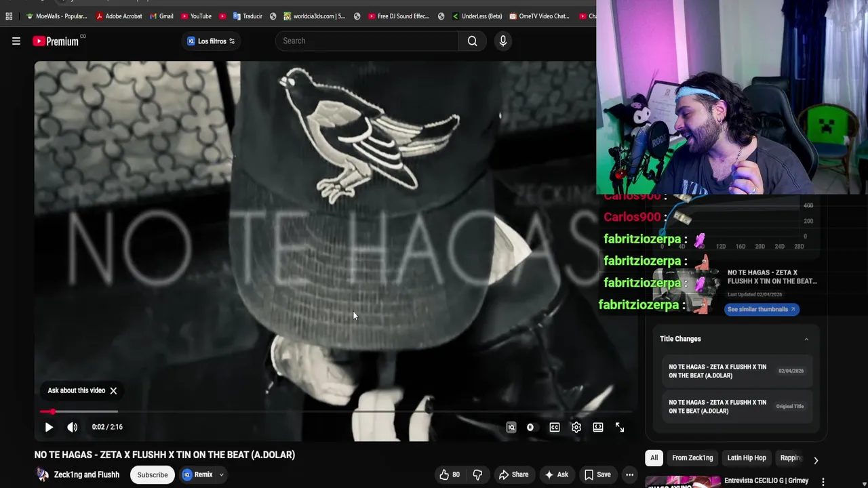
Task: Open the Los filtros vidIQ button
Action: pos(211,41)
